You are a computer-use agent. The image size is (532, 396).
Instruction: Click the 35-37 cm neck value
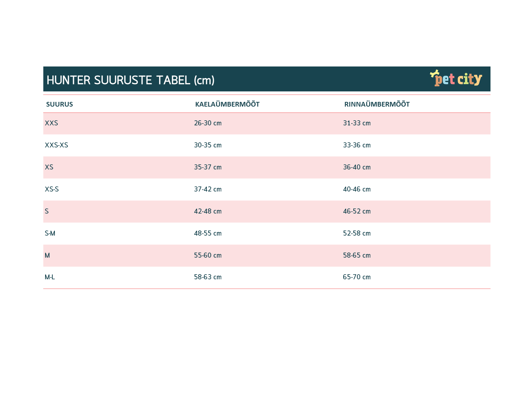click(x=208, y=167)
